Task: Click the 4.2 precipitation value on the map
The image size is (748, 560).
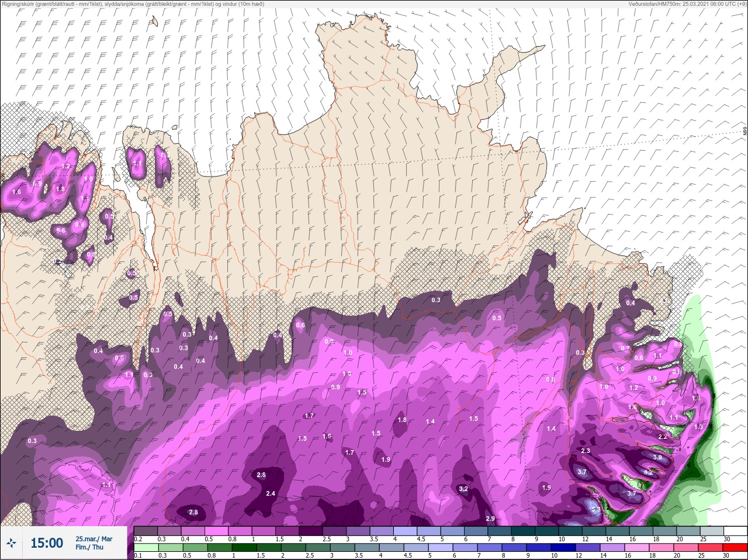Action: [648, 472]
